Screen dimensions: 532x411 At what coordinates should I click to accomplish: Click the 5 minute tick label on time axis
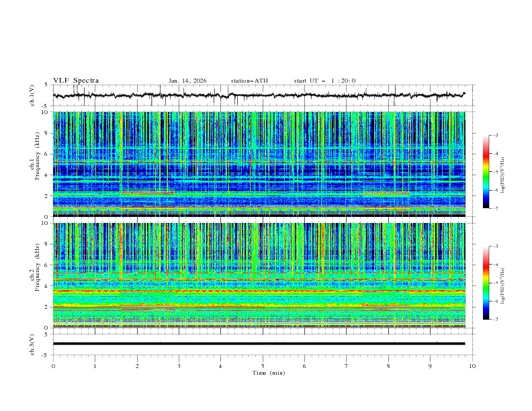(263, 365)
